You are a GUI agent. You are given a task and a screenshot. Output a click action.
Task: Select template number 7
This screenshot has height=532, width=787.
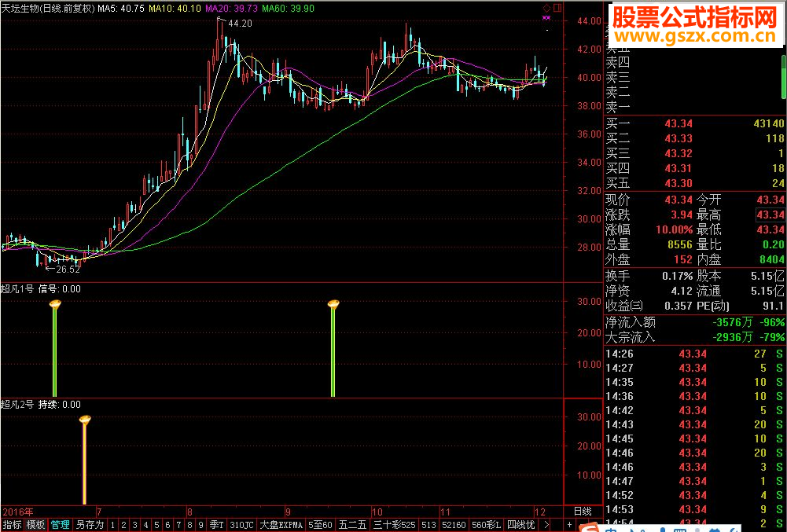pyautogui.click(x=179, y=525)
